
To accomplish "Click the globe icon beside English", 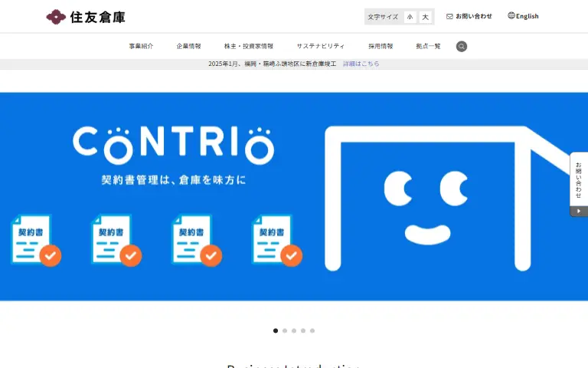I will pos(511,15).
